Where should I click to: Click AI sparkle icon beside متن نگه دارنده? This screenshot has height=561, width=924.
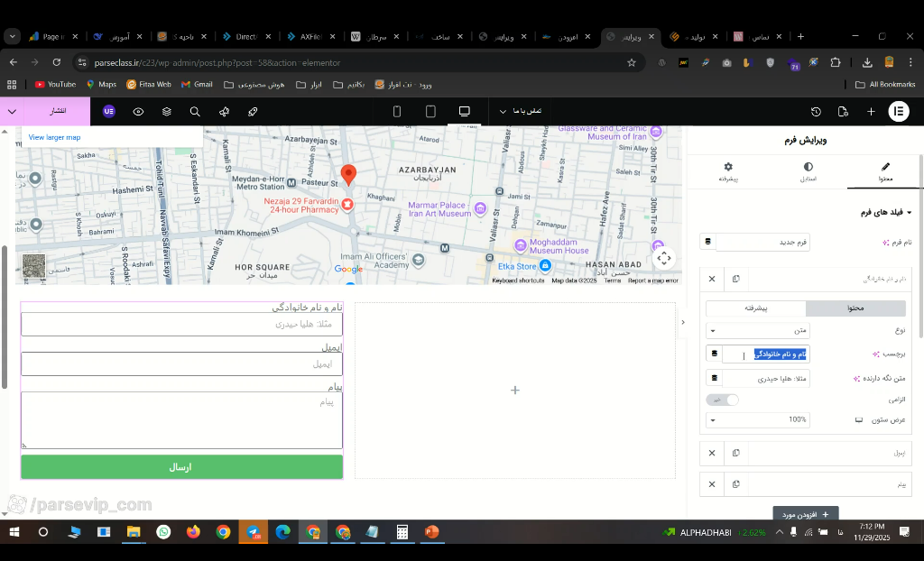[x=856, y=378]
